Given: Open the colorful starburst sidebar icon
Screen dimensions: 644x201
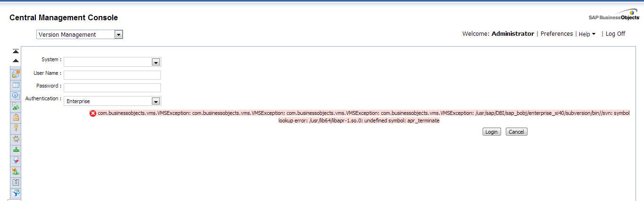Looking at the screenshot, I should tap(16, 139).
